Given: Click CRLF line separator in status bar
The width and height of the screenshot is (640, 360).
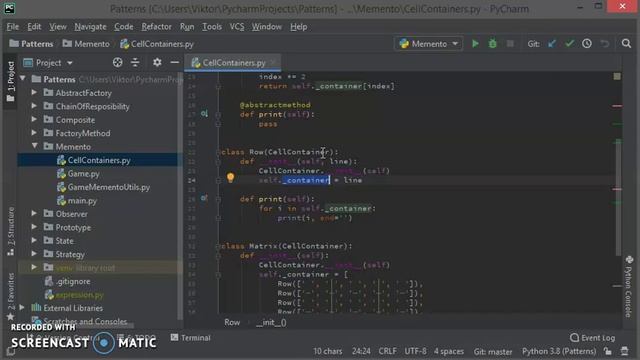Looking at the screenshot, I should click(387, 351).
